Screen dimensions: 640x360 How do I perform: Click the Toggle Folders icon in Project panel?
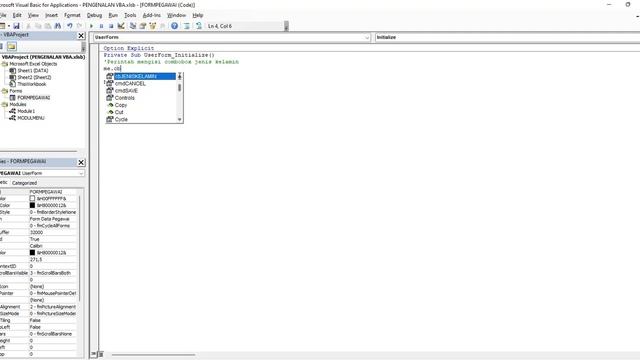[11, 46]
